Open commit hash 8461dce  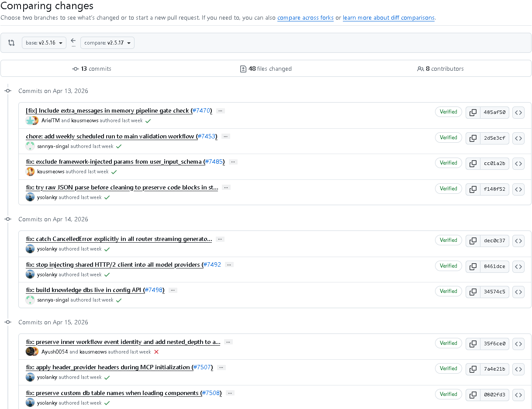[494, 266]
